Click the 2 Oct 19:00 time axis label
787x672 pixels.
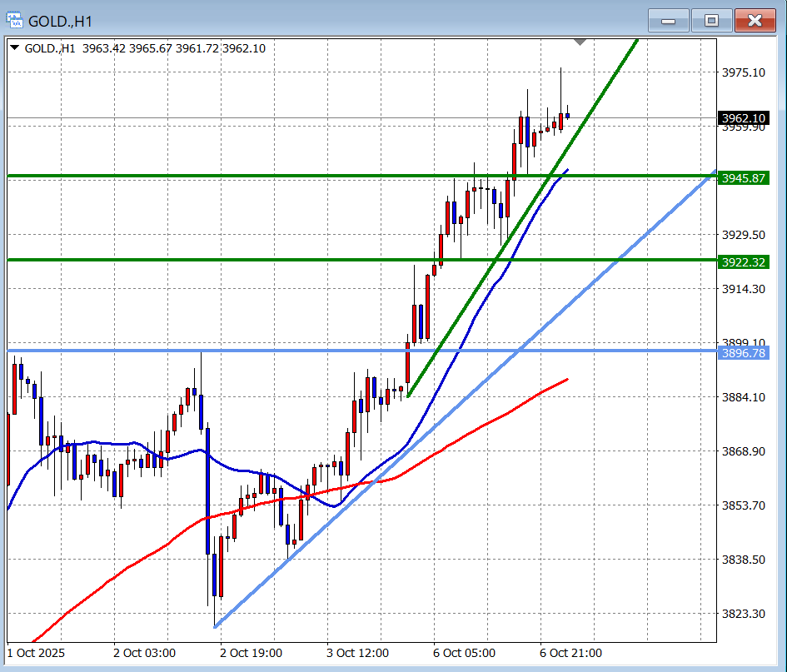click(x=251, y=653)
